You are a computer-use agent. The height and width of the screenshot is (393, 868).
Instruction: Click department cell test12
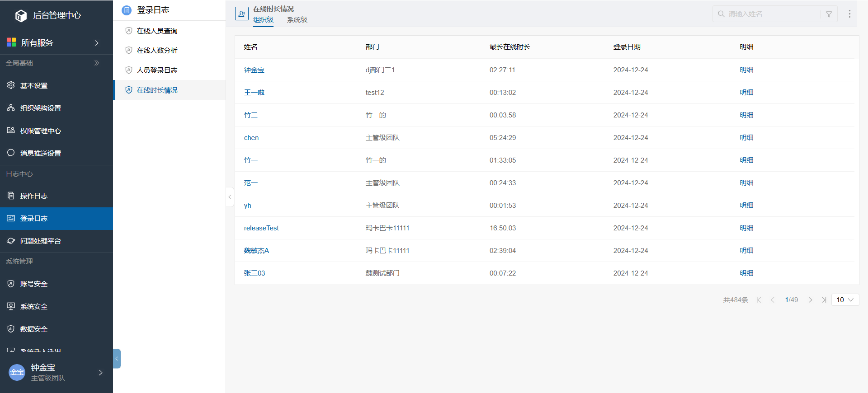375,93
